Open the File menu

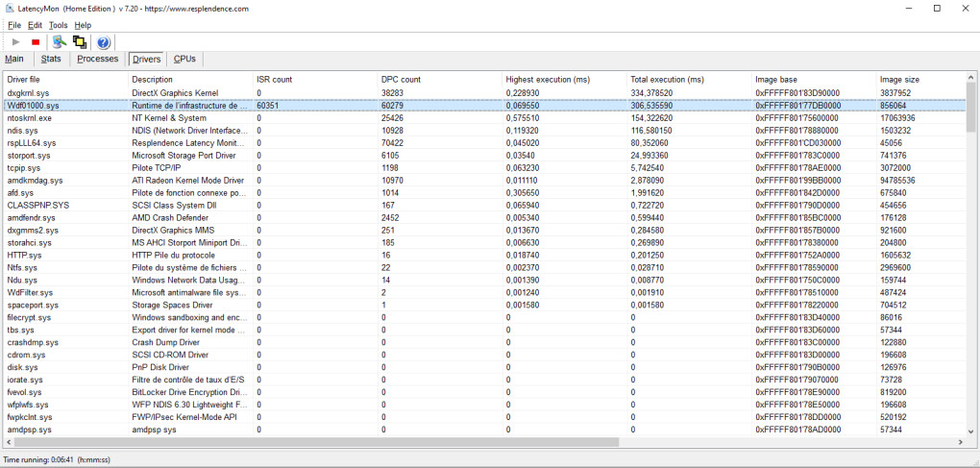(x=13, y=25)
